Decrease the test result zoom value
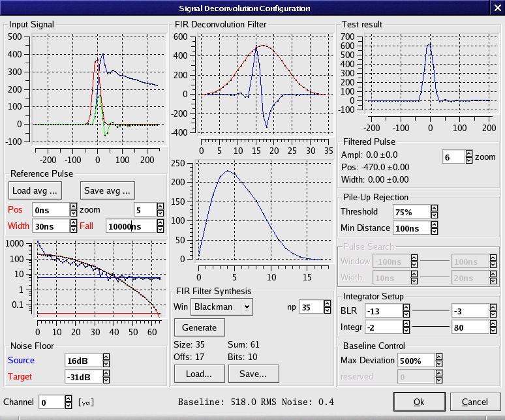Screen dimensions: 505x420 click(469, 160)
